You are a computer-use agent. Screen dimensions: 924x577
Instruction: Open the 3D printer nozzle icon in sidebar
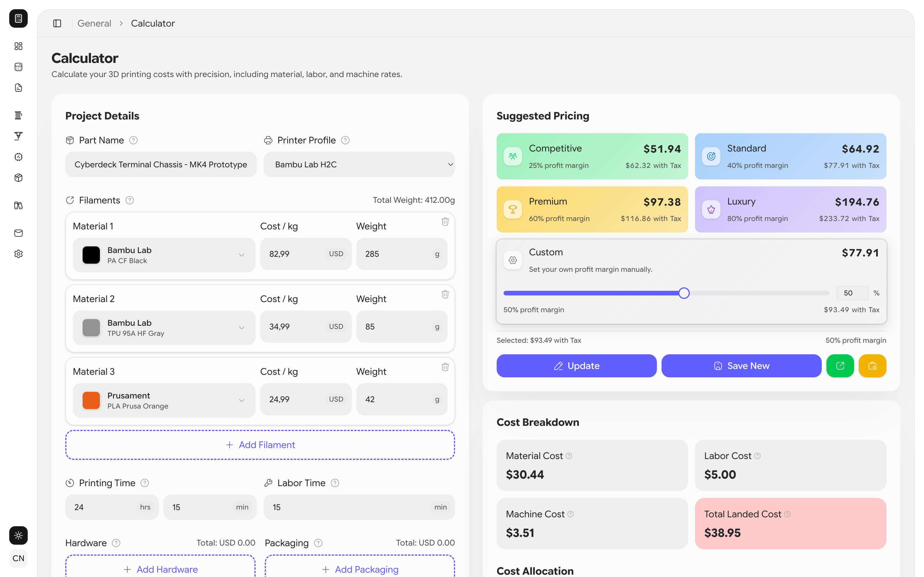click(x=18, y=136)
